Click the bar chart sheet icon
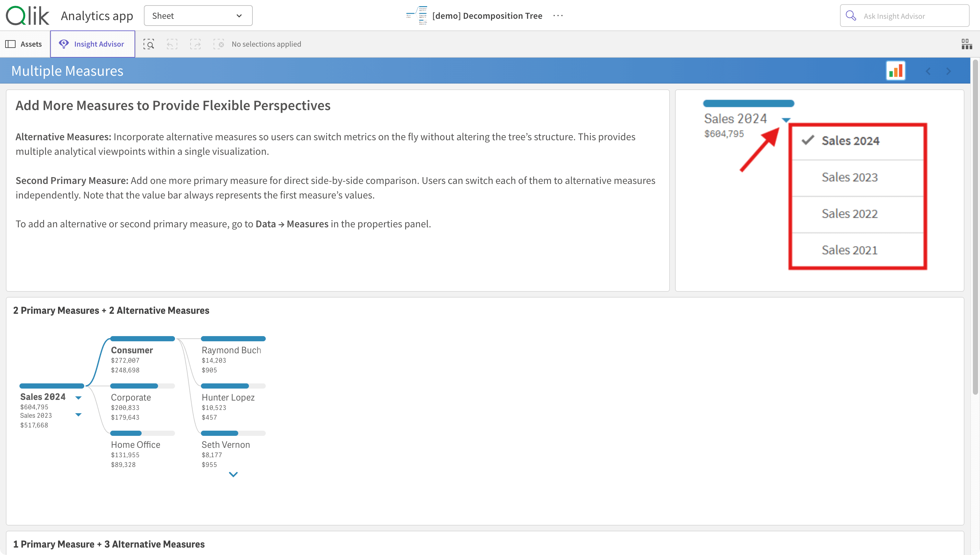Image resolution: width=980 pixels, height=555 pixels. point(895,71)
